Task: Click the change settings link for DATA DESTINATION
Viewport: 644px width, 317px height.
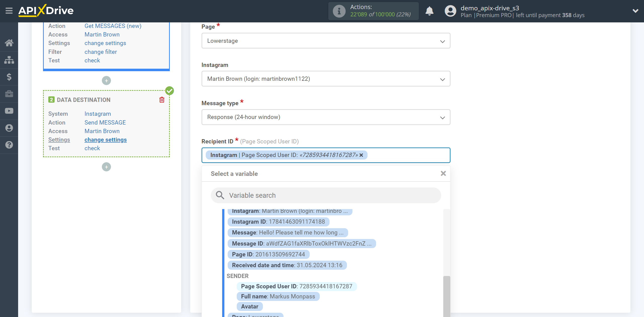Action: pyautogui.click(x=105, y=140)
